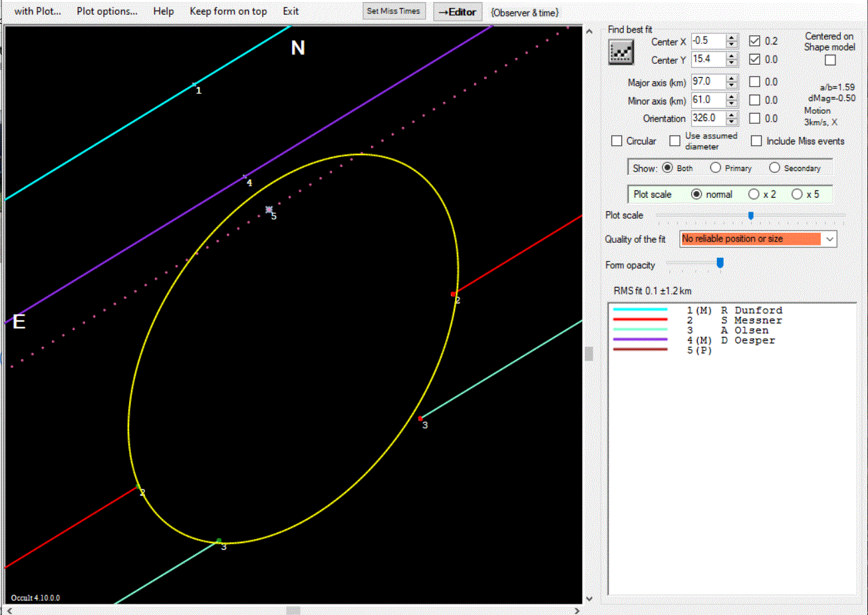Select the Show Primary radio button

pos(716,168)
